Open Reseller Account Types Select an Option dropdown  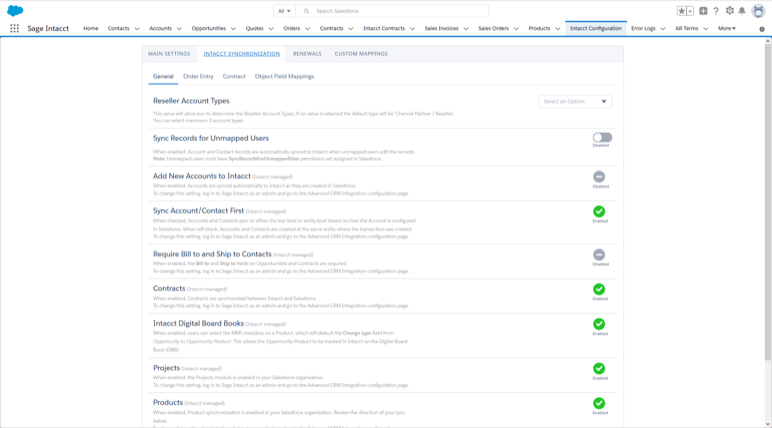[575, 101]
